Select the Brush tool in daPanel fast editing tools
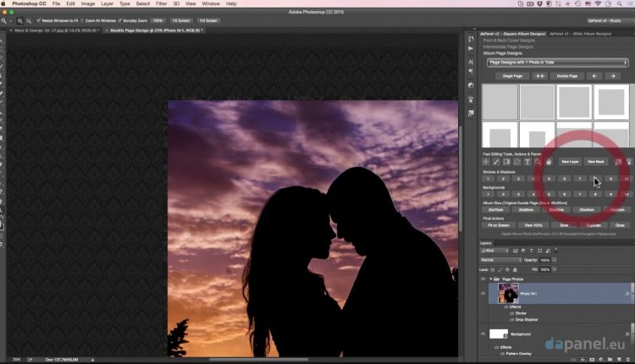This screenshot has height=364, width=635. (x=496, y=162)
